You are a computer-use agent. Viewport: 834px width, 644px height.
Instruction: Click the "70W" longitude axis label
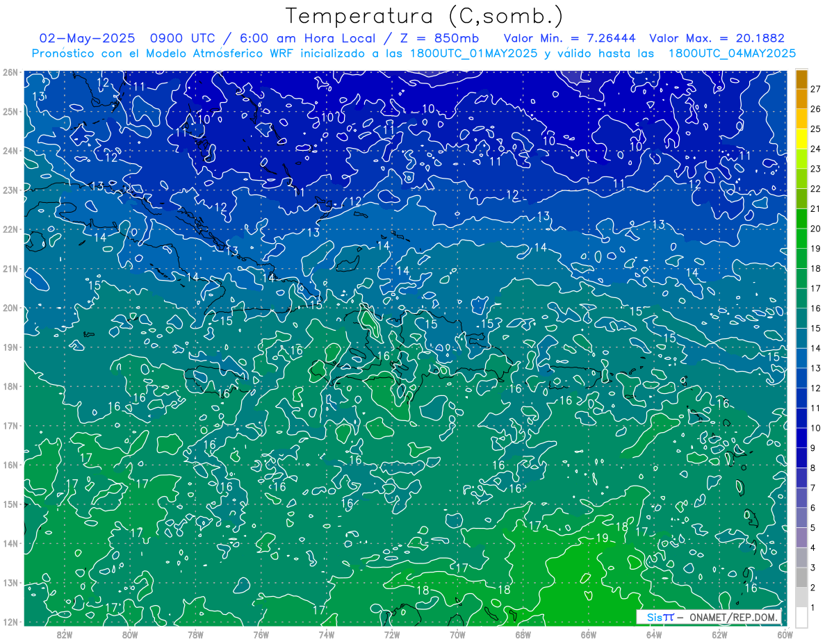457,634
